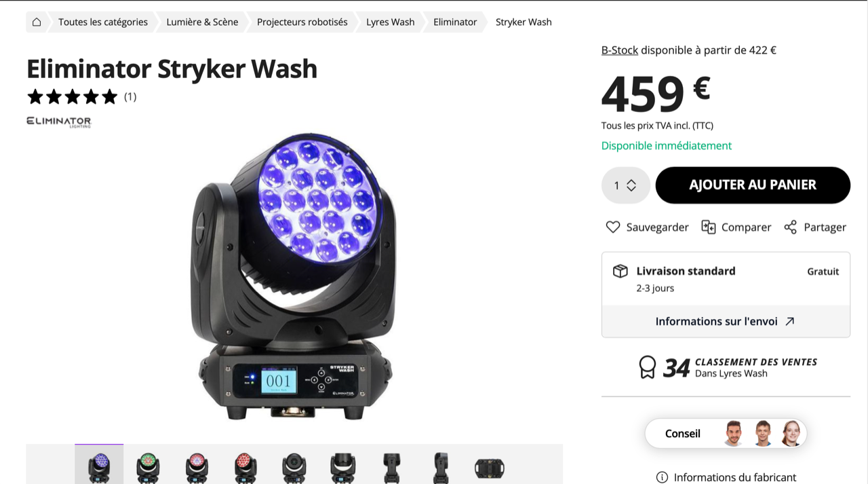Open the quantity selector showing 1
The image size is (868, 484).
[625, 185]
